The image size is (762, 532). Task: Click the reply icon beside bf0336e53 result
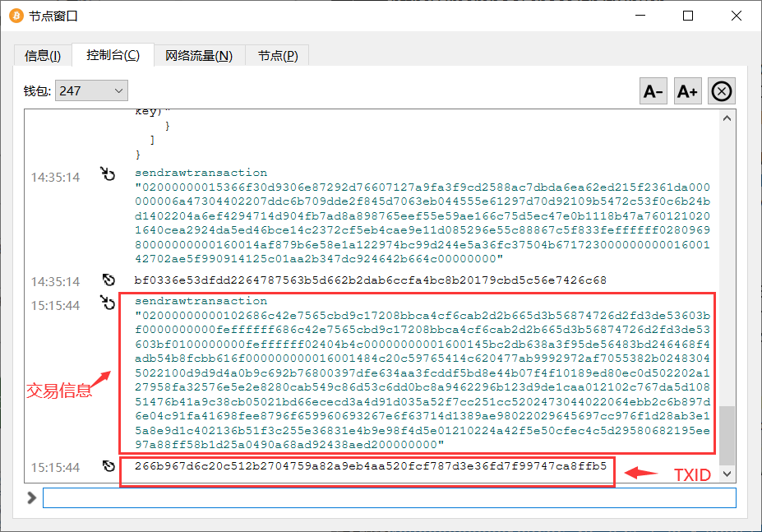(109, 280)
